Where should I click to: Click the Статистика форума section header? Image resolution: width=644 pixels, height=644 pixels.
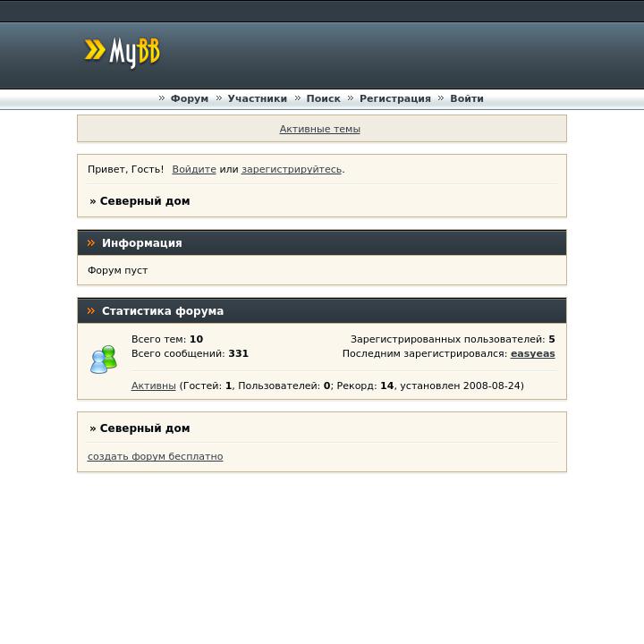[x=322, y=311]
